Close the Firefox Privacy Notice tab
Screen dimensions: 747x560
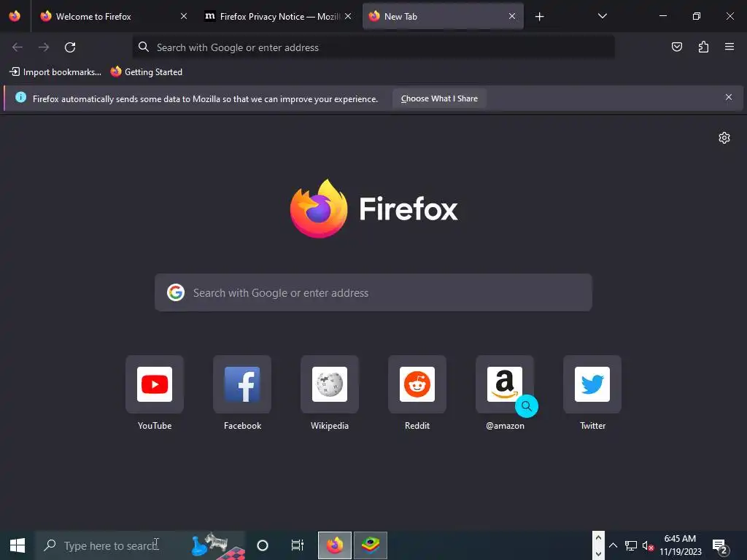pyautogui.click(x=348, y=16)
